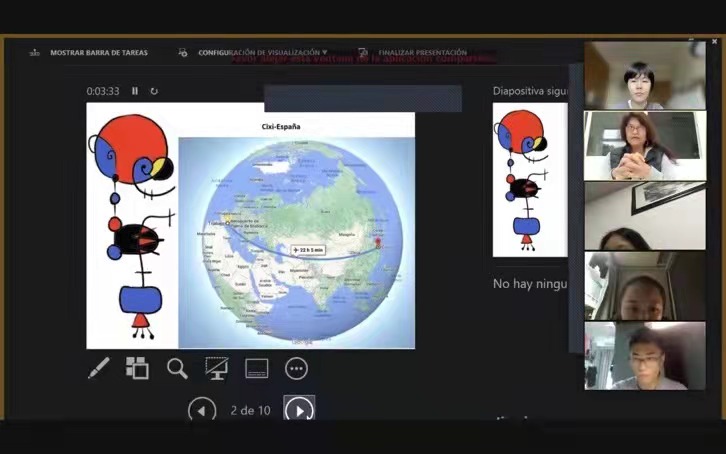
Task: Click the Diapositiva siguiente label
Action: point(530,91)
